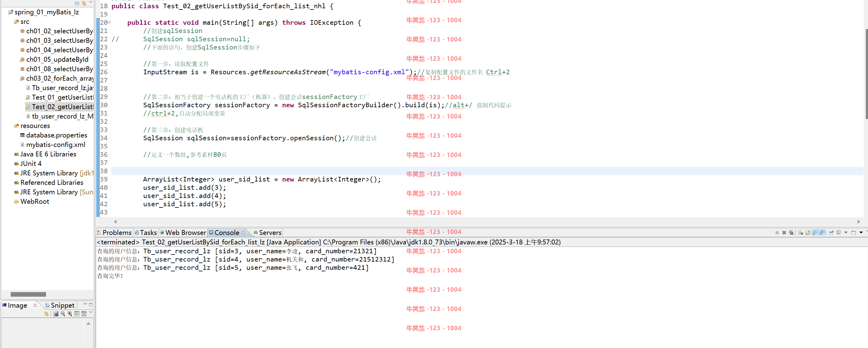Open the tb_user_record_lz_M mapper xml
The width and height of the screenshot is (868, 348).
[59, 116]
